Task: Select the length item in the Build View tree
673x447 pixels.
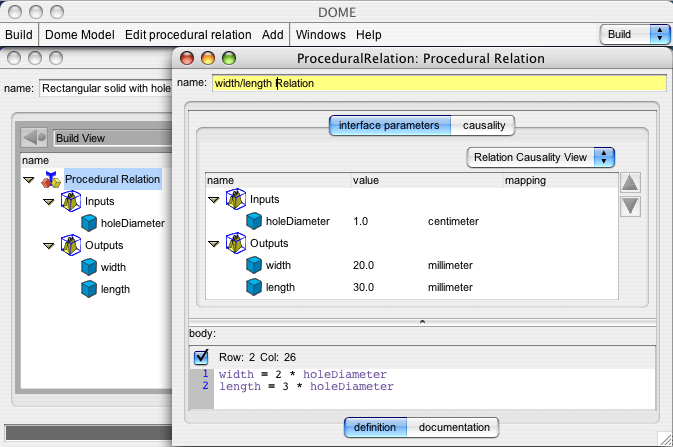Action: (x=115, y=289)
